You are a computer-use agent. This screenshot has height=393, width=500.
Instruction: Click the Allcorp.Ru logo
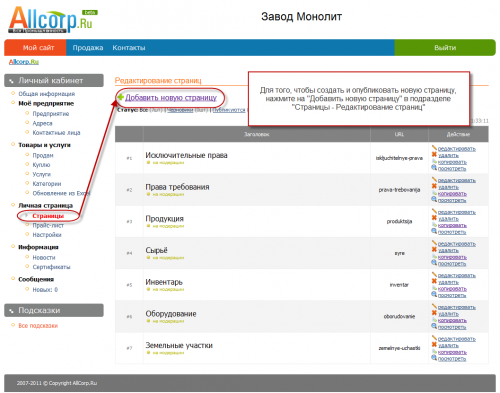click(53, 20)
